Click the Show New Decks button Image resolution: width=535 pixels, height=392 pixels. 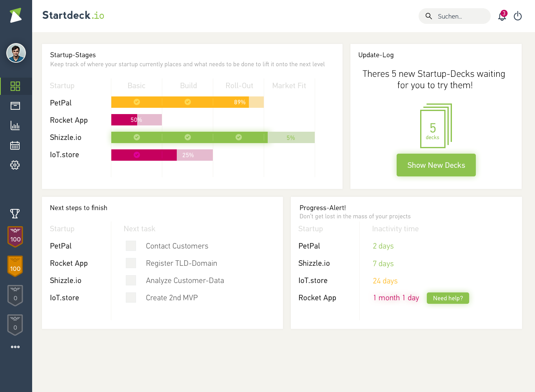pos(436,165)
